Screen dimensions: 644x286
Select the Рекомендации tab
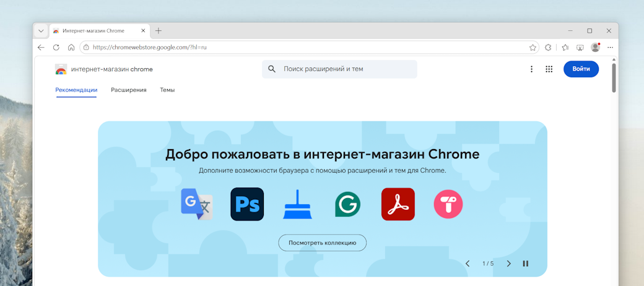76,90
